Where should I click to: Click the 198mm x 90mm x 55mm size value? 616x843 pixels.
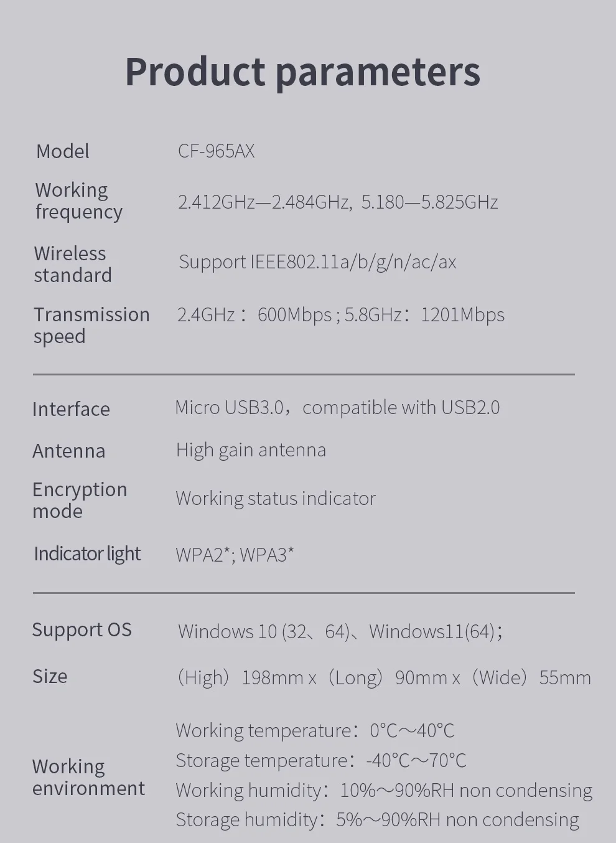(384, 677)
